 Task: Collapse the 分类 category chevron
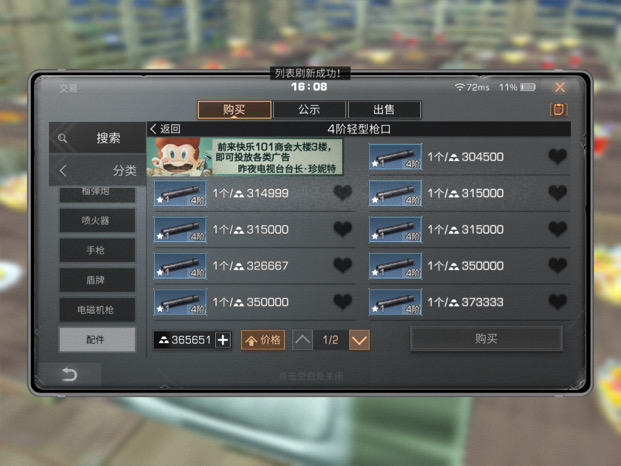pyautogui.click(x=63, y=171)
